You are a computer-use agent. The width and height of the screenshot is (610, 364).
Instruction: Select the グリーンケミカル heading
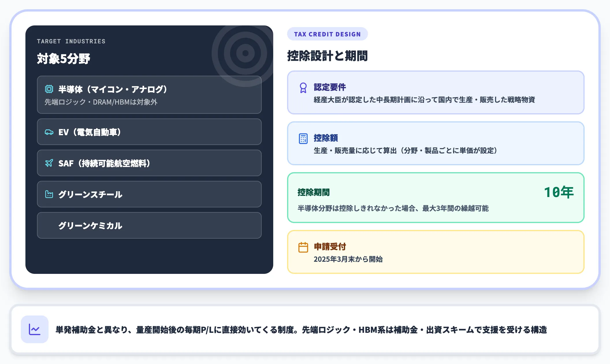pos(90,226)
